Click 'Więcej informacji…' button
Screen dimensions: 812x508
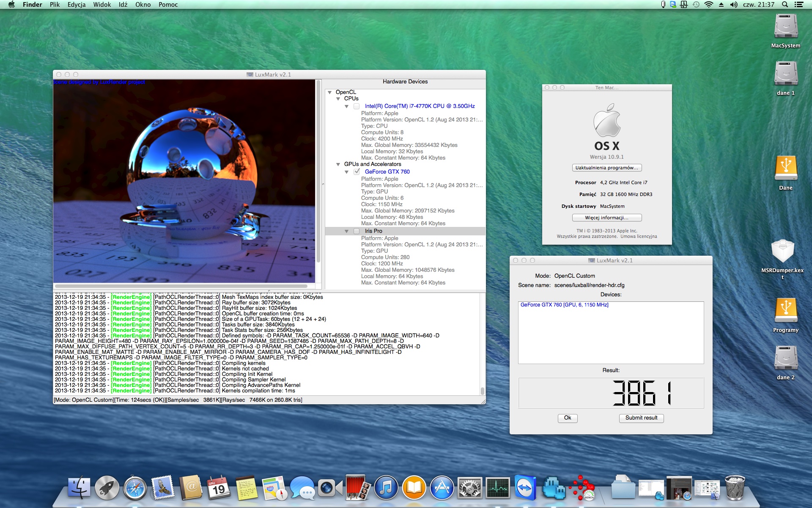click(607, 218)
